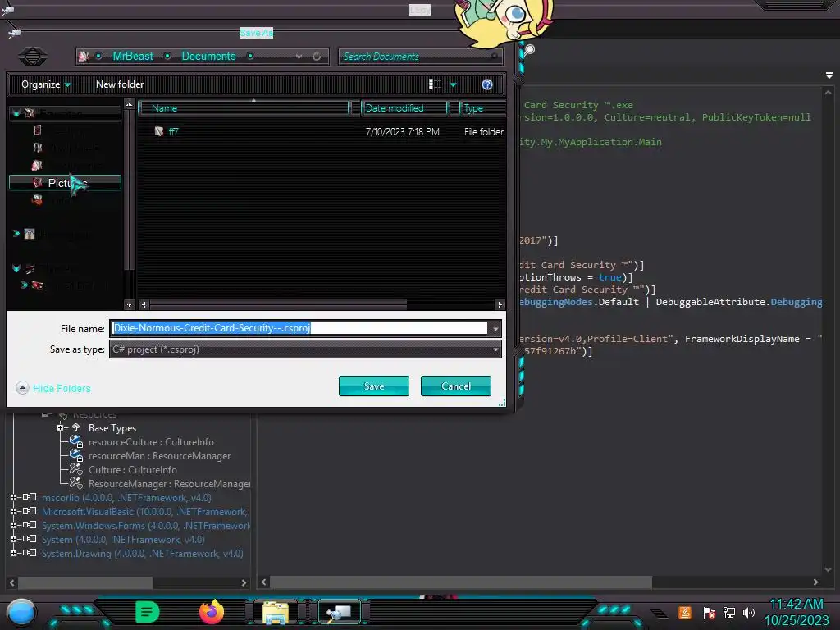The image size is (840, 630).
Task: Click the back navigation hexagon button
Action: [33, 57]
